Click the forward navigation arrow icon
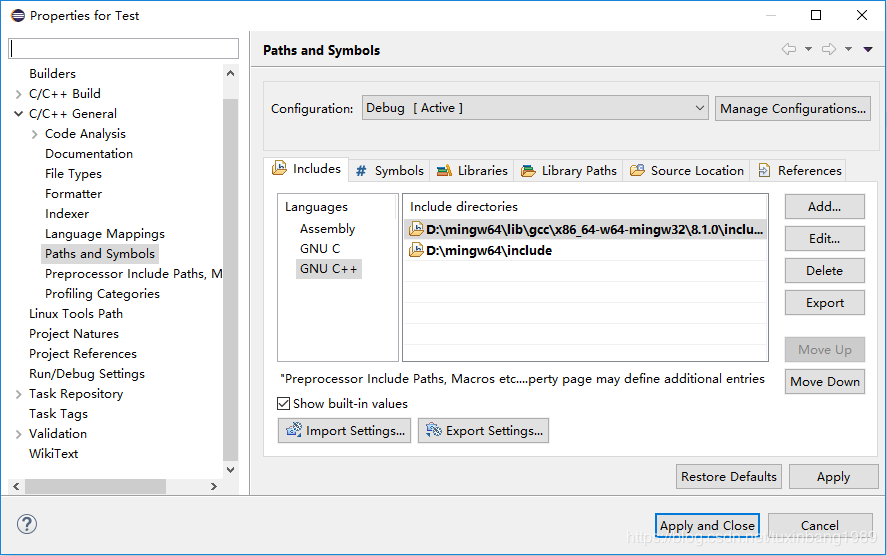 (x=828, y=49)
